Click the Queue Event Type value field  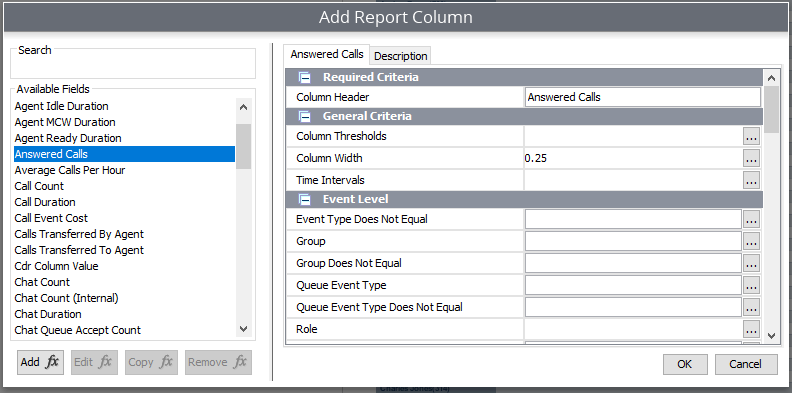[x=633, y=285]
